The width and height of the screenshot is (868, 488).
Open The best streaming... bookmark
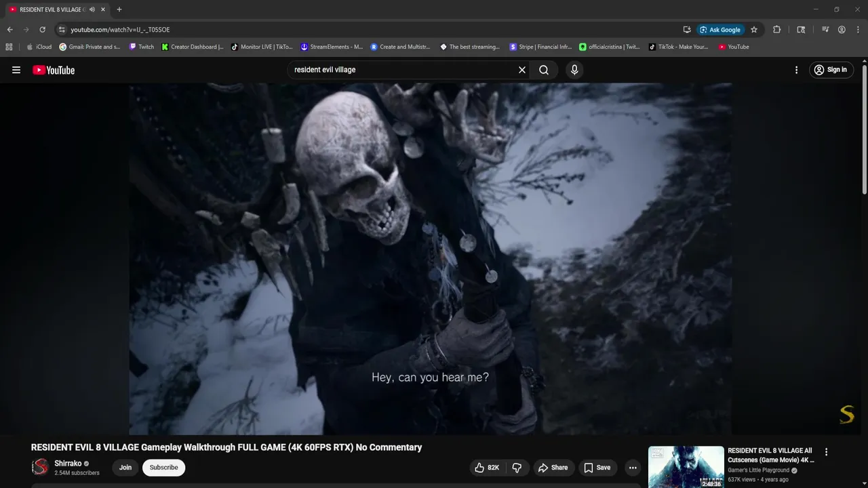click(470, 47)
